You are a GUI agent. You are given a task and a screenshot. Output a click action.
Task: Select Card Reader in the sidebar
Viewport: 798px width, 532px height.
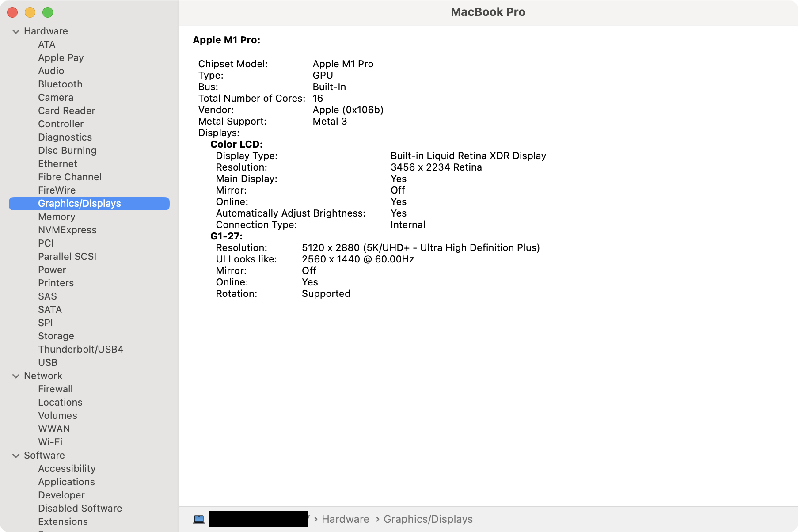tap(67, 111)
